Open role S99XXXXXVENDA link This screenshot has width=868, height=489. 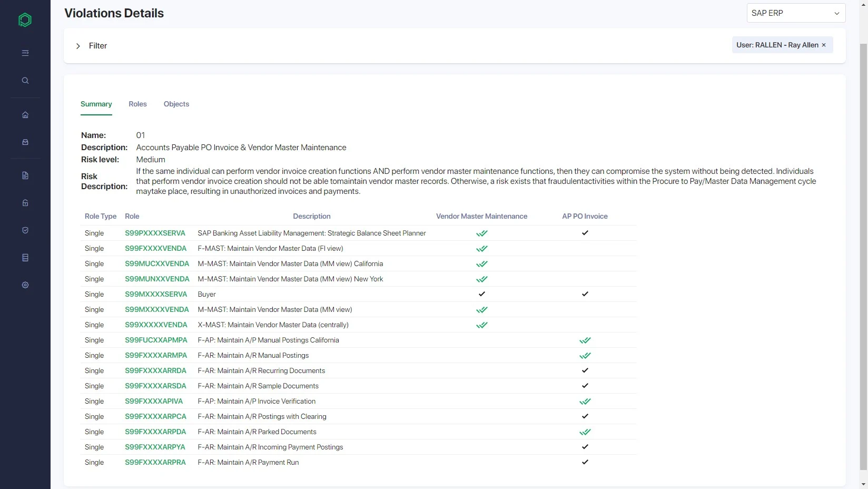click(x=156, y=325)
